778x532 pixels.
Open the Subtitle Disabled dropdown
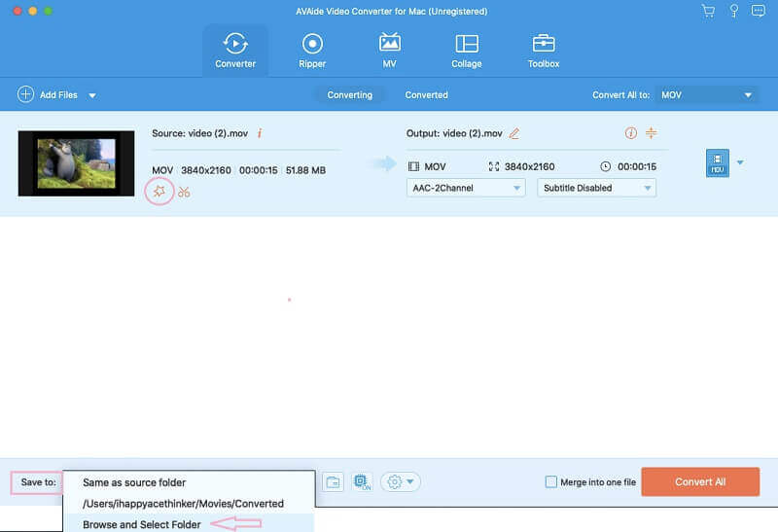pyautogui.click(x=596, y=188)
